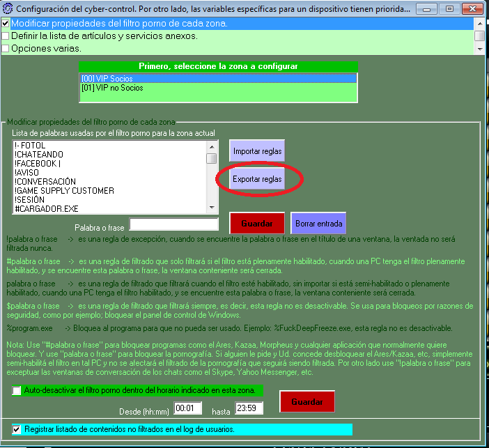
Task: Click the 'Desde (hh:mm)' time field
Action: point(188,408)
